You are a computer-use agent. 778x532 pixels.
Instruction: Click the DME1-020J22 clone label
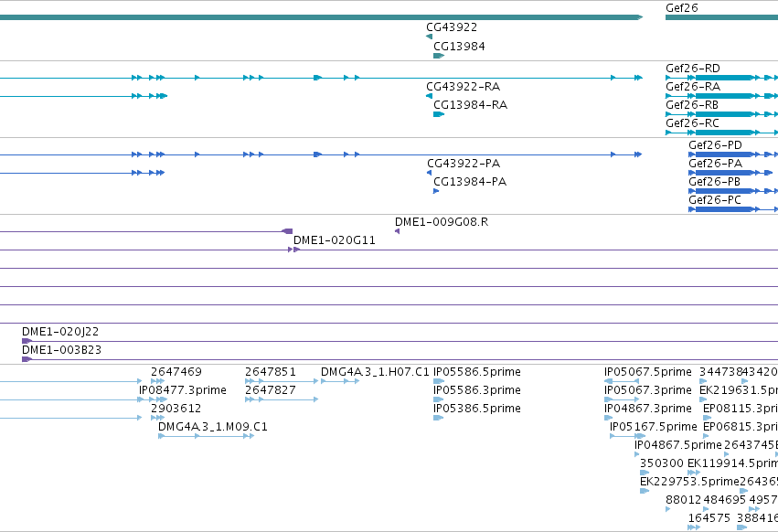point(60,332)
